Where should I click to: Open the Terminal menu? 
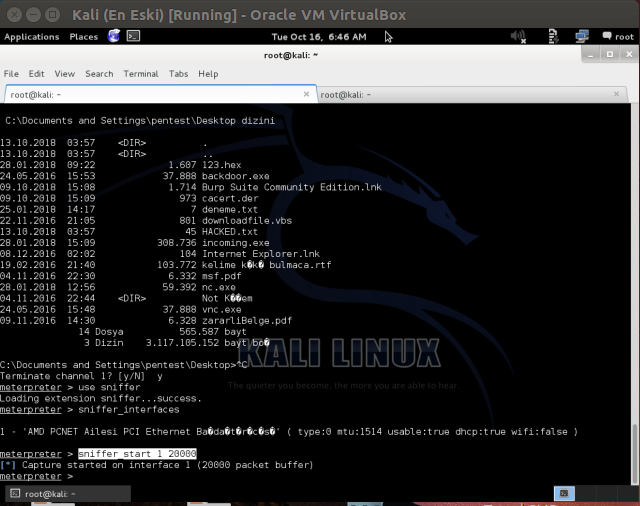(141, 74)
